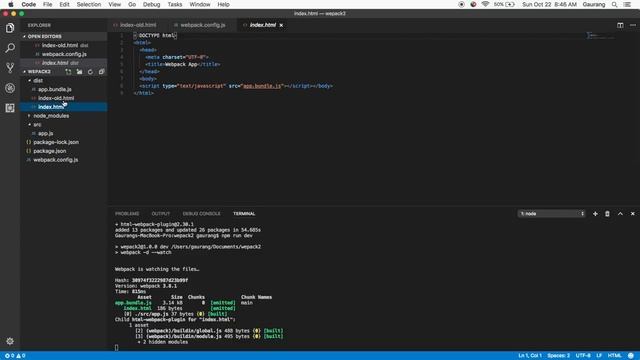Click the HTML language mode status entry
640x360 pixels.
[x=614, y=356]
